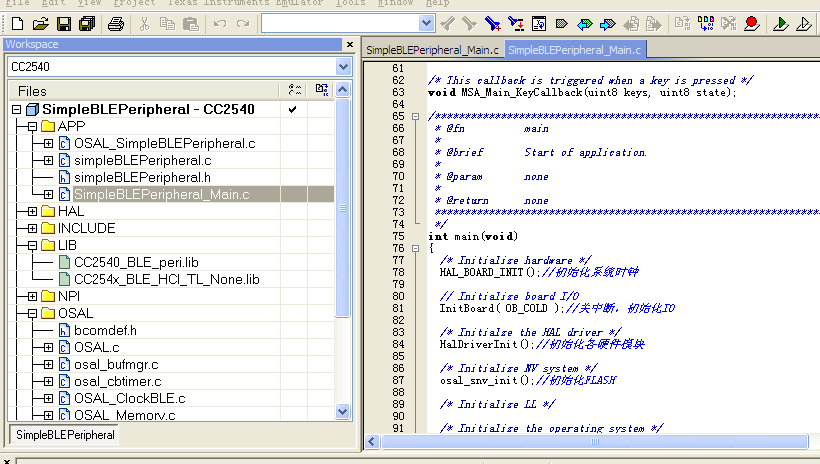820x464 pixels.
Task: Save the current file with floppy icon
Action: 64,24
